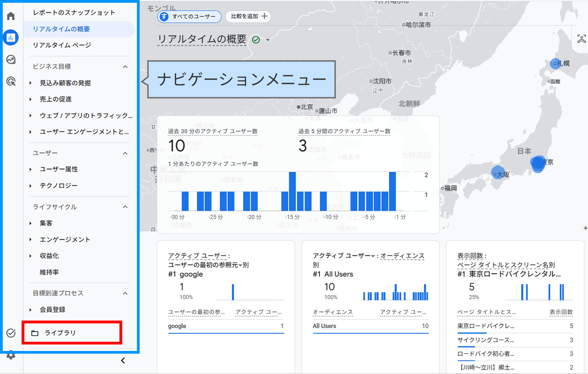The width and height of the screenshot is (588, 374).
Task: Click #1 東京ロードバイクレンタル... heading
Action: pos(509,274)
